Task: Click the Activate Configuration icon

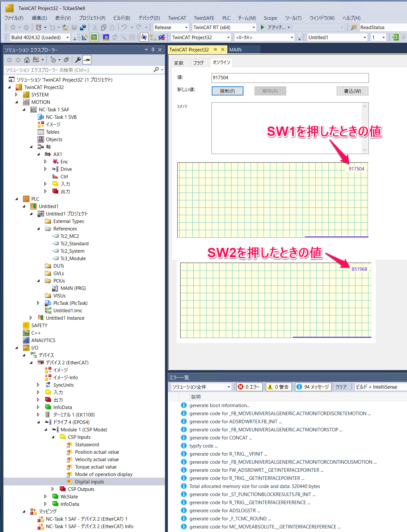Action: tap(85, 38)
